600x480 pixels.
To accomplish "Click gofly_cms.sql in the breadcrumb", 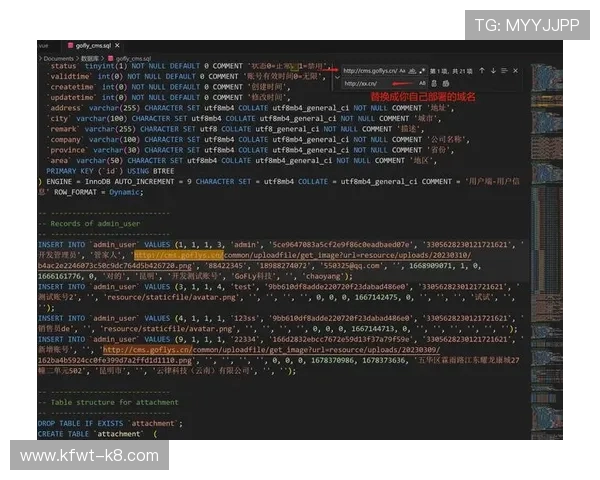I will (131, 59).
